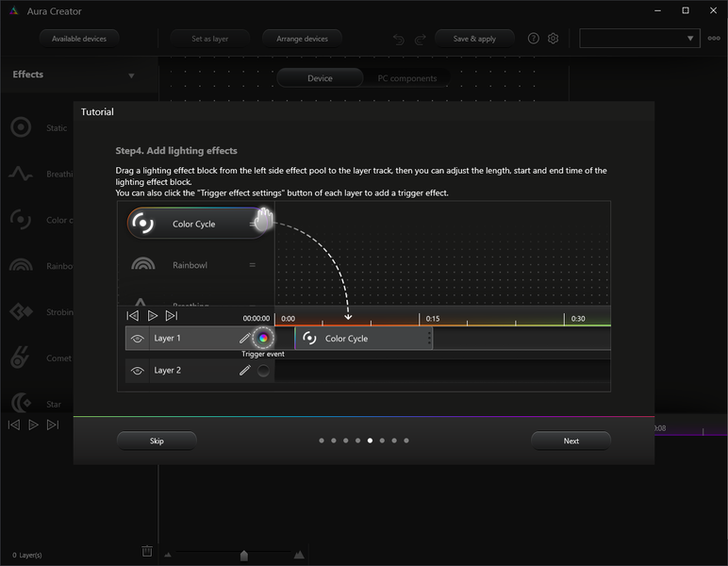Screen dimensions: 728x566
Task: Toggle Layer 1 visibility eye
Action: pyautogui.click(x=137, y=339)
